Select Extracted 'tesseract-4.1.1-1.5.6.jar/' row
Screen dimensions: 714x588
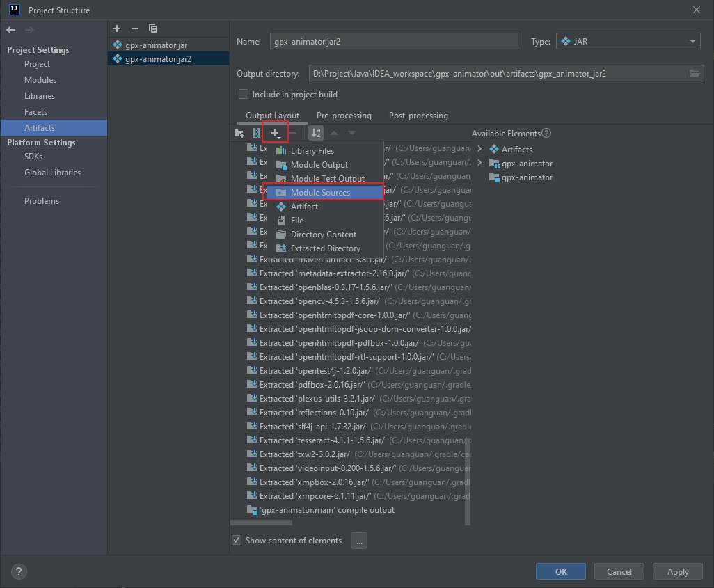tap(359, 440)
